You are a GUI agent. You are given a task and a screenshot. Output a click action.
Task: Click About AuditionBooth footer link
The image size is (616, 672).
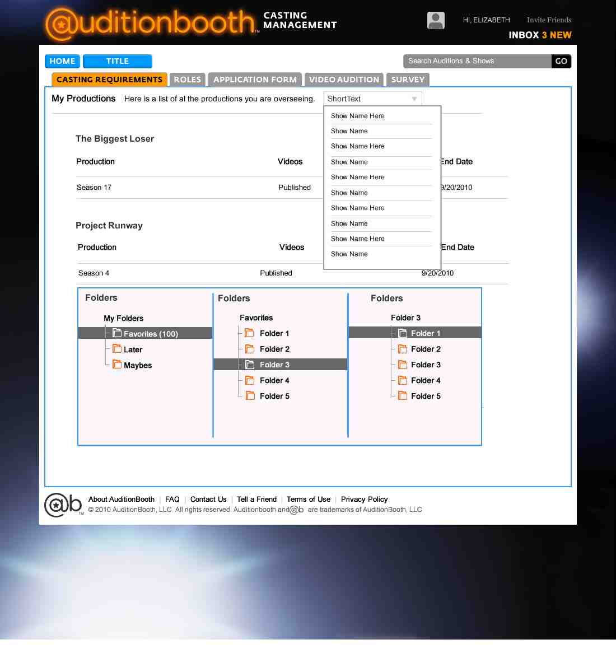[122, 499]
